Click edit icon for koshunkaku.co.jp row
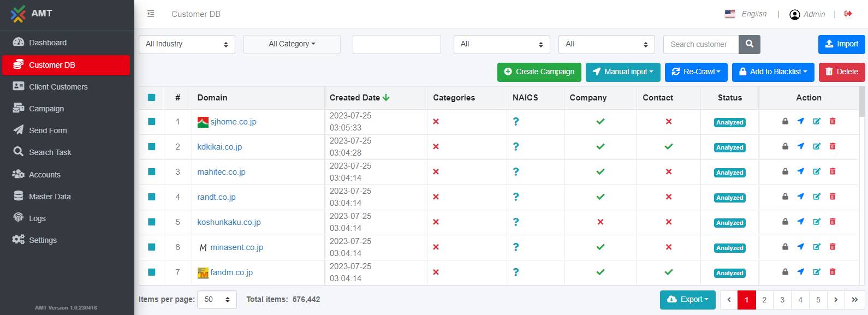The width and height of the screenshot is (868, 315). [x=817, y=222]
